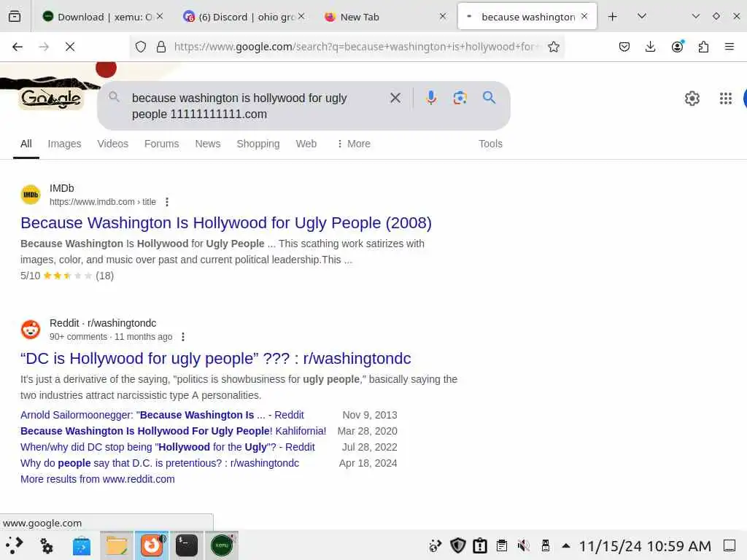Open the Google doodle logo

(x=52, y=98)
